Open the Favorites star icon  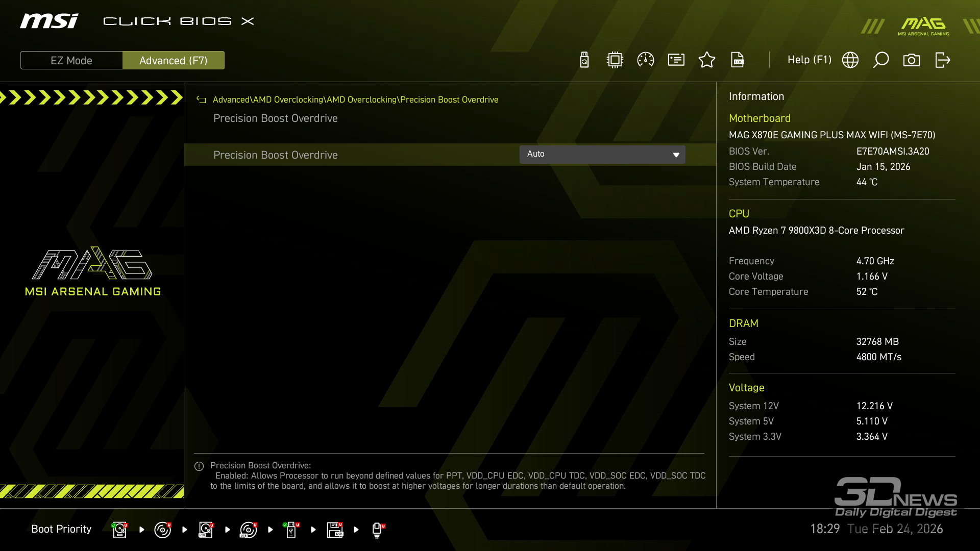707,60
